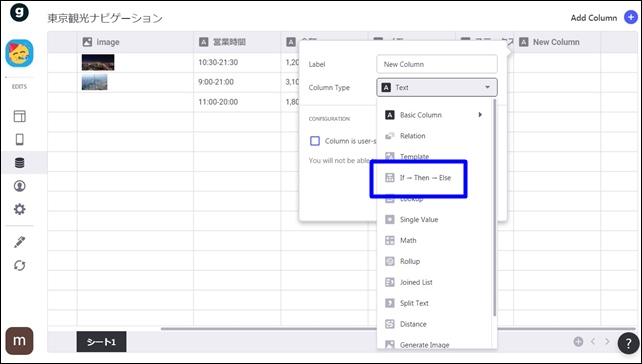The height and width of the screenshot is (364, 642).
Task: Click the pencil edit icon
Action: click(19, 242)
